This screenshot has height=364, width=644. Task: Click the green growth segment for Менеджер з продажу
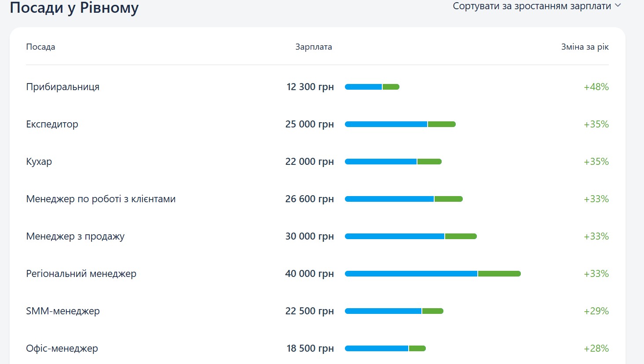click(461, 237)
